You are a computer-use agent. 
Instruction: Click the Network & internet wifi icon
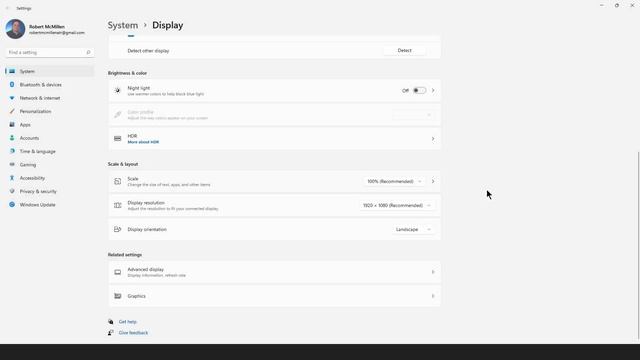pyautogui.click(x=12, y=98)
